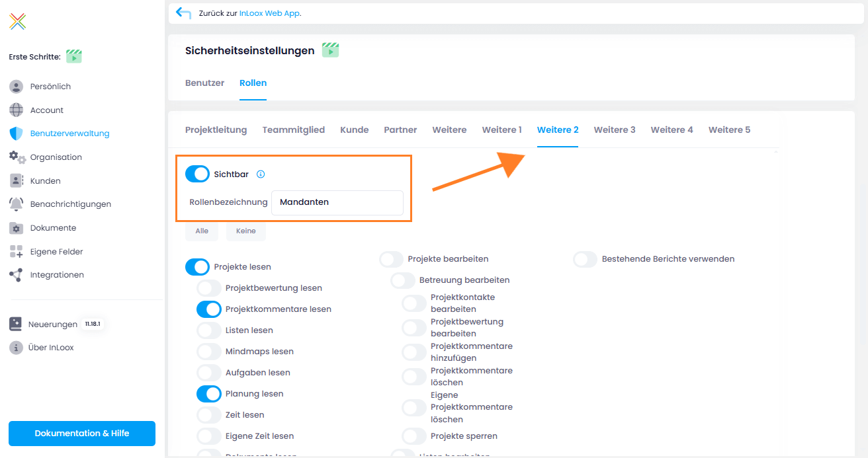Enable Zeit lesen toggle
This screenshot has height=458, width=868.
(x=209, y=415)
